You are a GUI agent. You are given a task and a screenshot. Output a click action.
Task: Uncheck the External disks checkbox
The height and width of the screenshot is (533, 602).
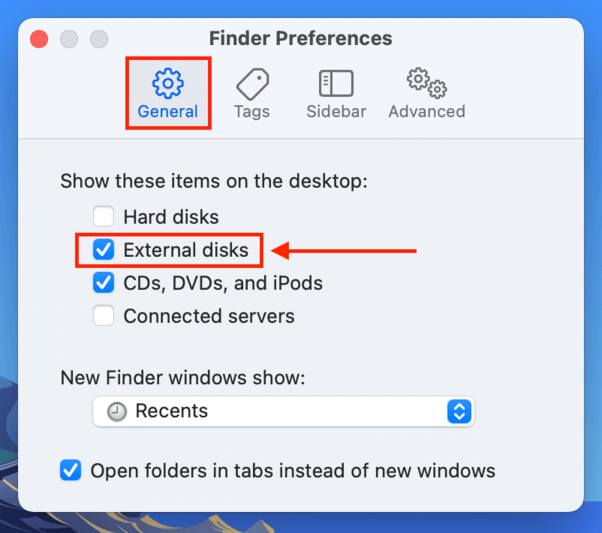(103, 250)
